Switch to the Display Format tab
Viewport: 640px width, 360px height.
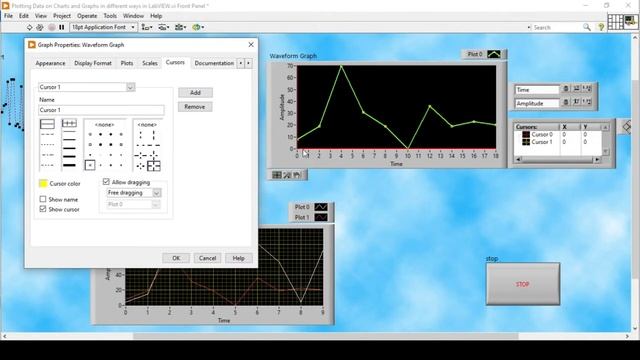point(93,63)
